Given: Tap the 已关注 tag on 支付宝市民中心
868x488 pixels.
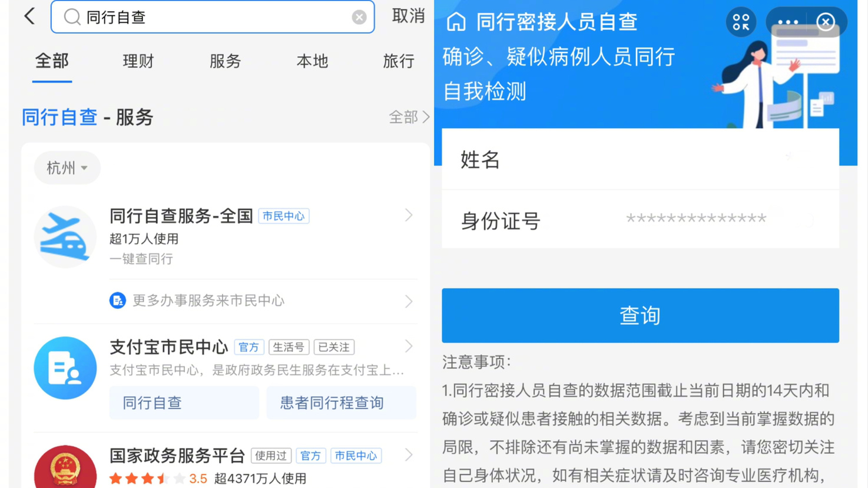Looking at the screenshot, I should point(334,347).
